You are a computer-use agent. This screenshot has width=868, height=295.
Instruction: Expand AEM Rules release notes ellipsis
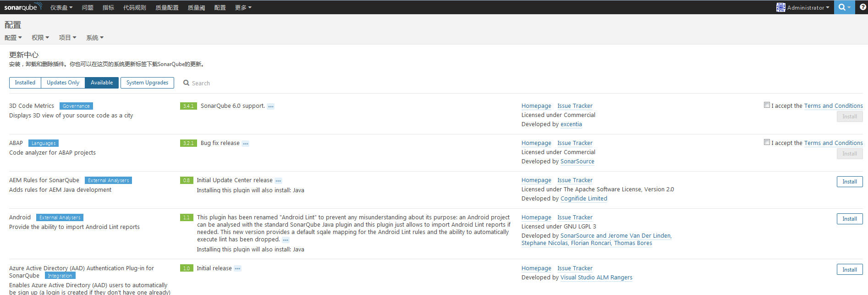[x=278, y=181]
